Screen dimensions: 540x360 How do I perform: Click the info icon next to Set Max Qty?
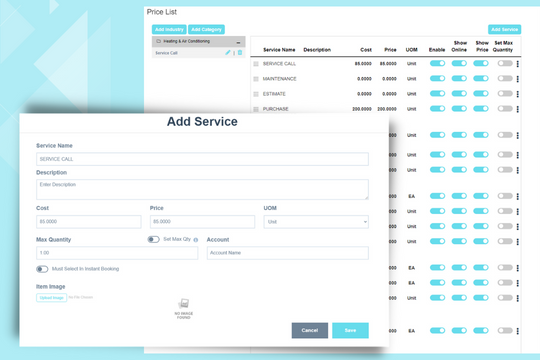pos(196,240)
